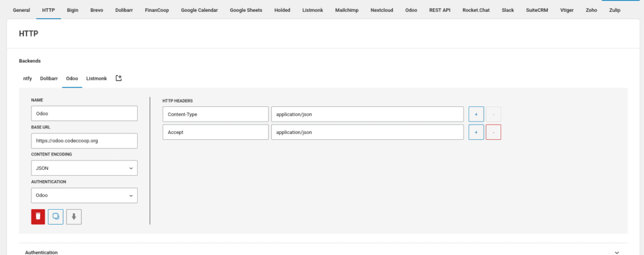Click the Accept header value field
Screen dimensions: 644x255
point(367,132)
